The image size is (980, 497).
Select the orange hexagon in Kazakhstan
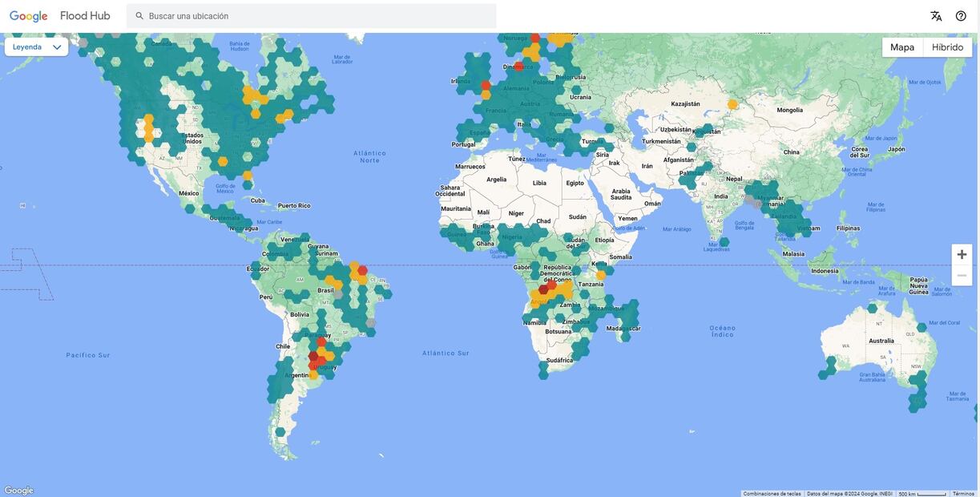click(x=732, y=104)
